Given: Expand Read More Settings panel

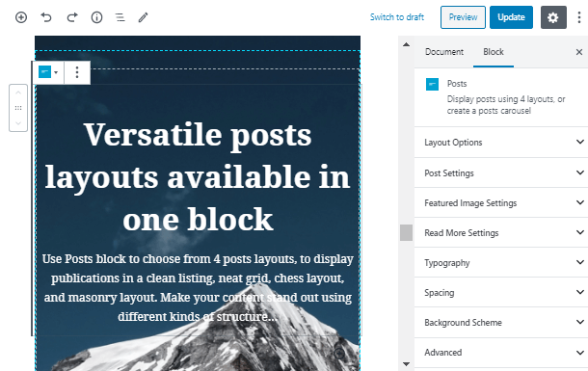Looking at the screenshot, I should point(501,233).
